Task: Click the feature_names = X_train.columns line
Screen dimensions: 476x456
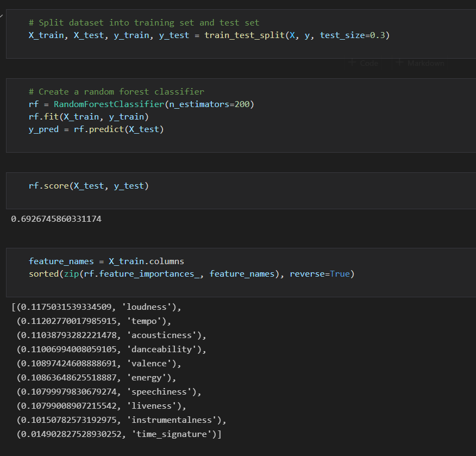Action: [x=107, y=261]
